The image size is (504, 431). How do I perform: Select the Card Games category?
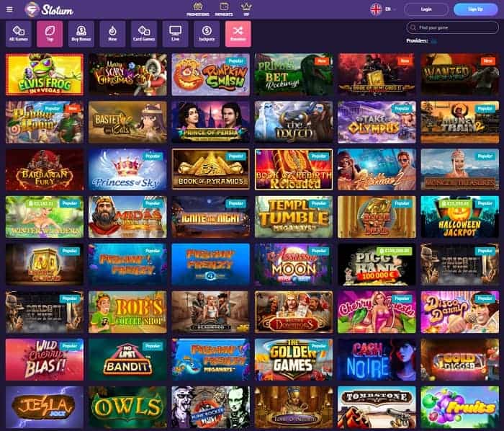[144, 34]
